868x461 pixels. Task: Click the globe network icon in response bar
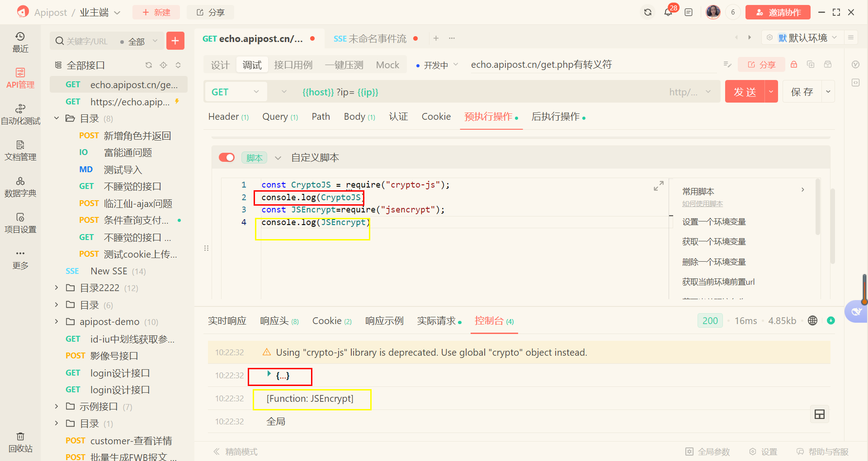pyautogui.click(x=812, y=320)
